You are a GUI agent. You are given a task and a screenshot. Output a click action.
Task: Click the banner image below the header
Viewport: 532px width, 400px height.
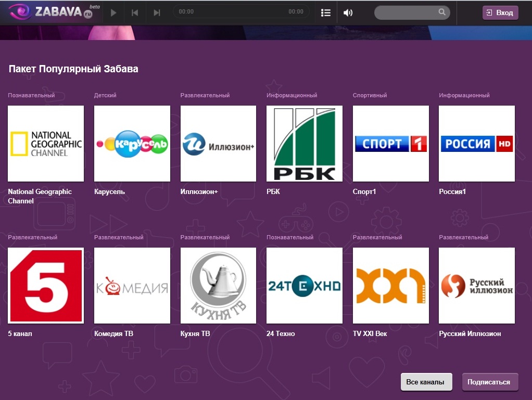266,33
